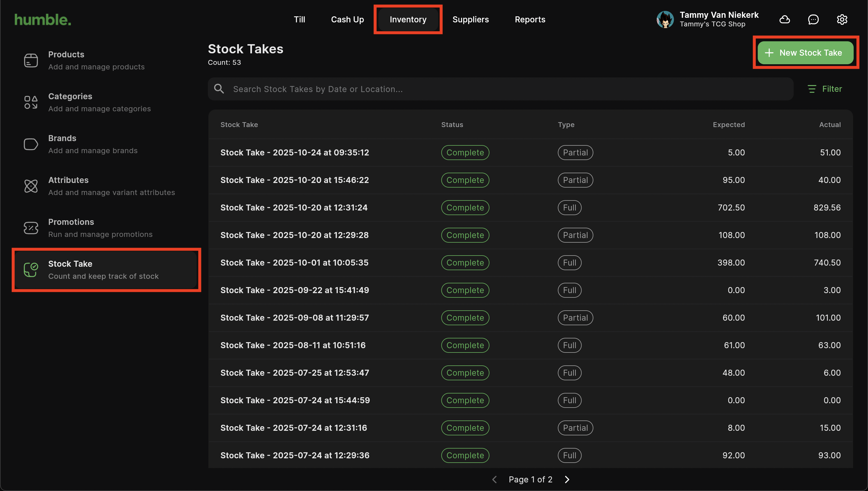Screen dimensions: 868x491
Task: Click the New Stock Take button
Action: [805, 53]
